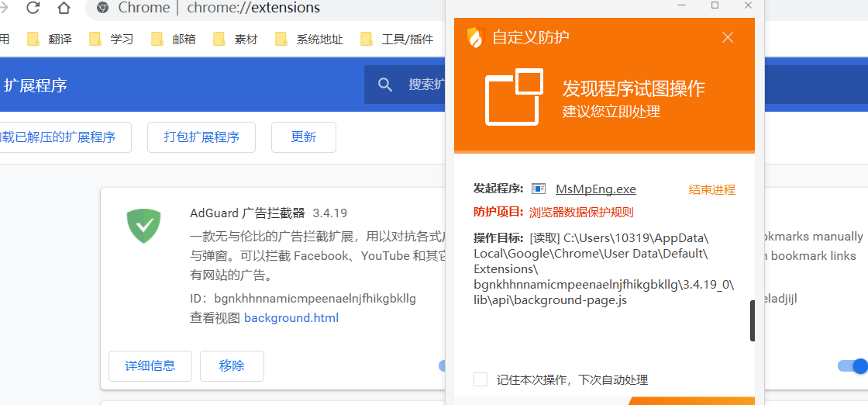Click the flame shield logo beside 自定义防护
This screenshot has width=868, height=405.
[475, 37]
